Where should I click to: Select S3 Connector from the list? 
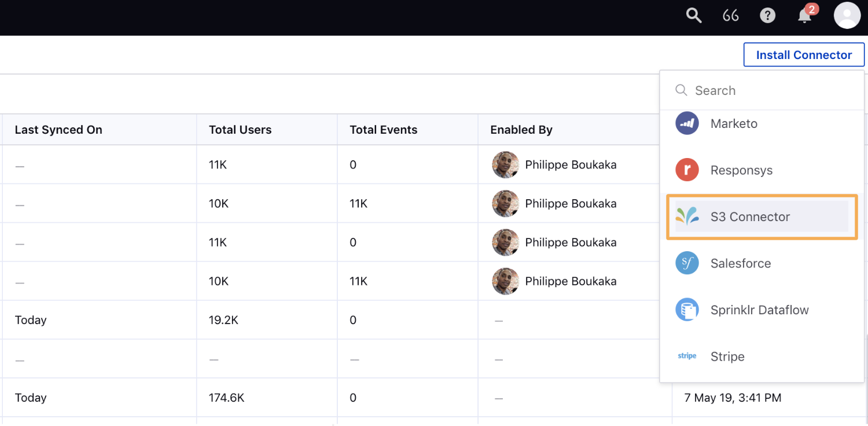[750, 216]
